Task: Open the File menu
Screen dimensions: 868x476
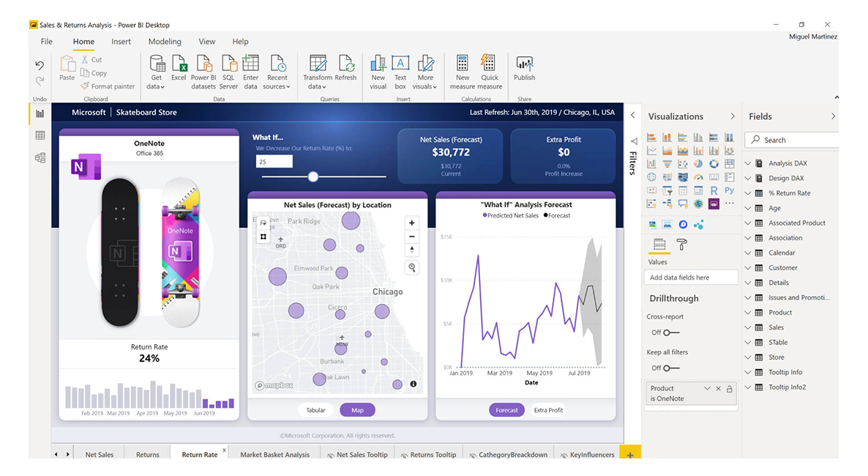Action: [47, 42]
